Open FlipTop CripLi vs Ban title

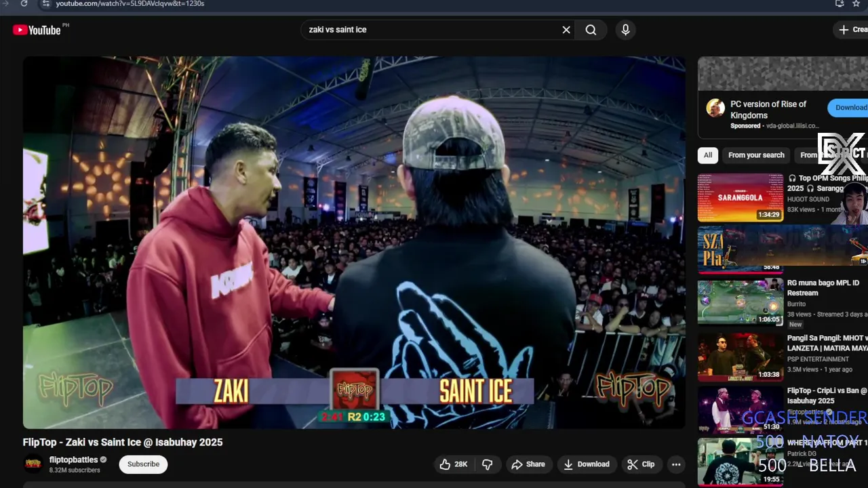pos(827,396)
